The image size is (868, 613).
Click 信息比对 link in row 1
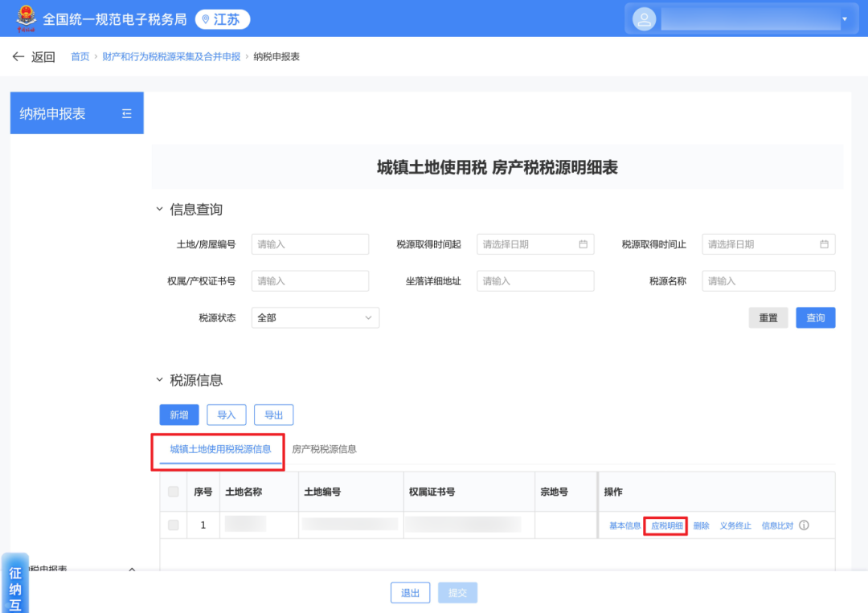point(777,525)
